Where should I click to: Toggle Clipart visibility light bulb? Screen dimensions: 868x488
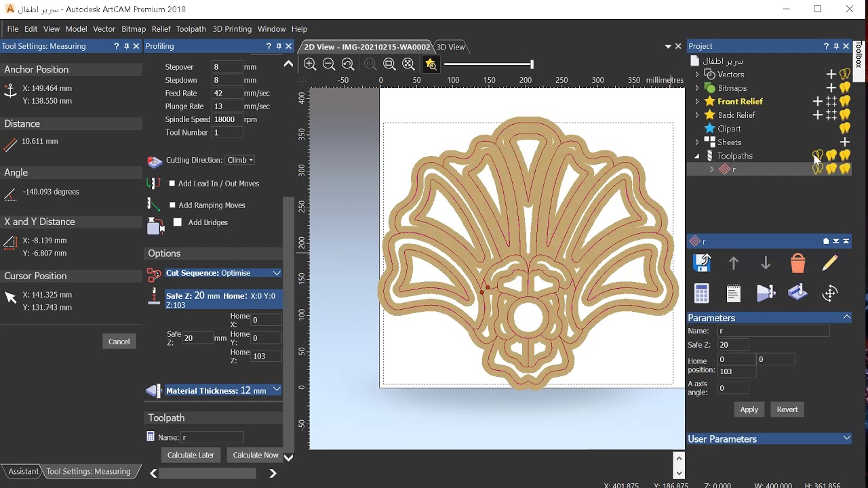845,129
